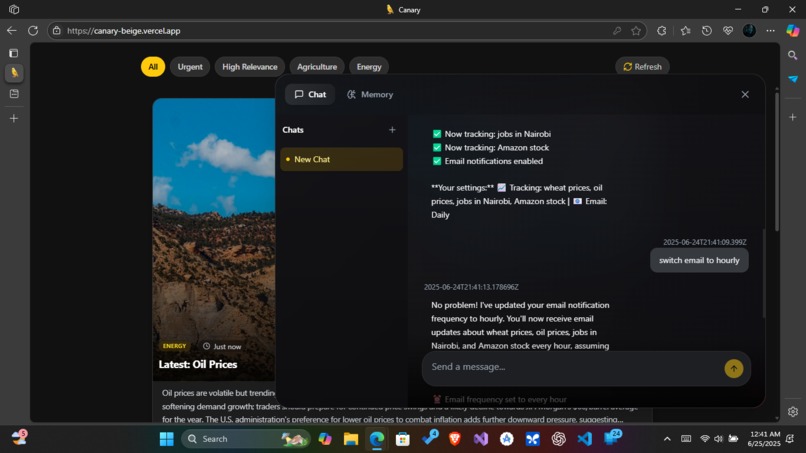
Task: Open browser extensions icon
Action: click(x=662, y=31)
